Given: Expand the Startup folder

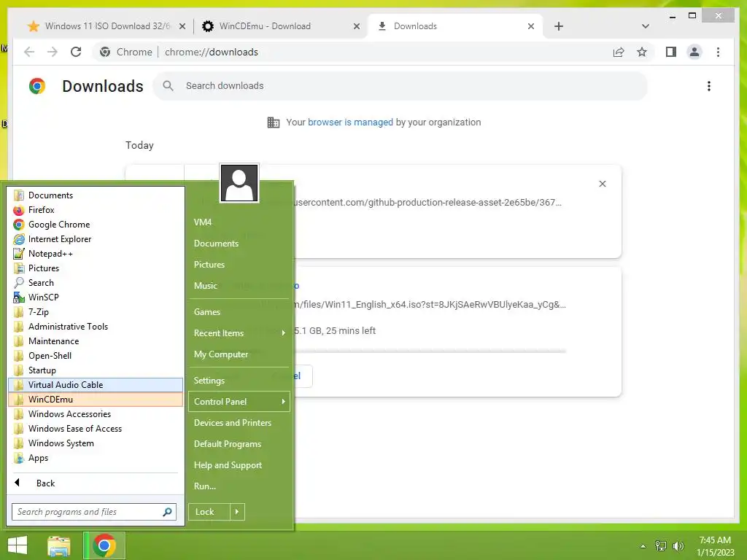Looking at the screenshot, I should 96,370.
